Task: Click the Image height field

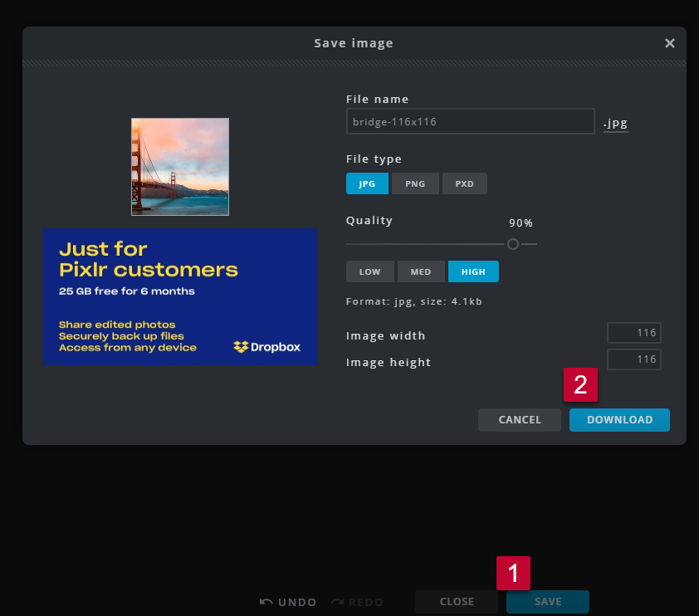Action: tap(634, 359)
